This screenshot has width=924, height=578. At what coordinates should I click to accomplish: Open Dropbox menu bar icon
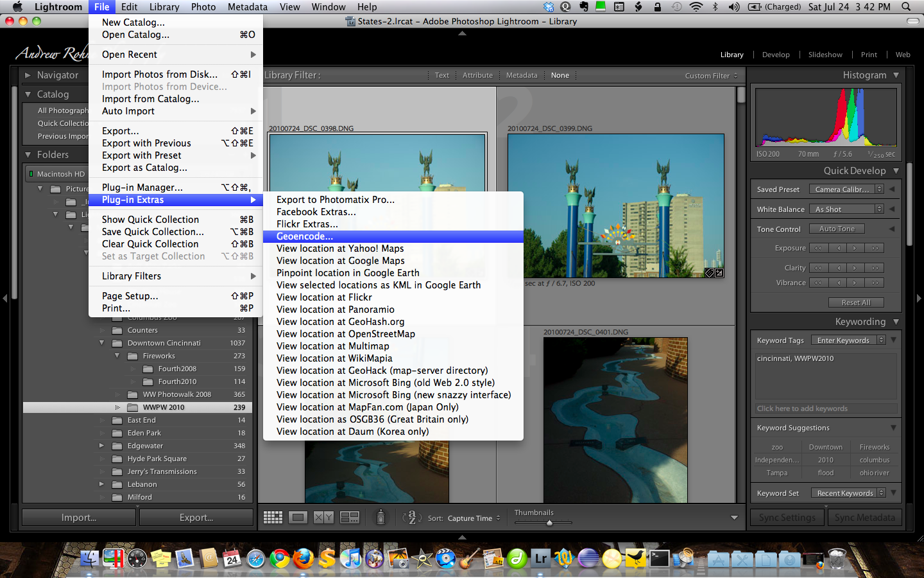pyautogui.click(x=549, y=7)
